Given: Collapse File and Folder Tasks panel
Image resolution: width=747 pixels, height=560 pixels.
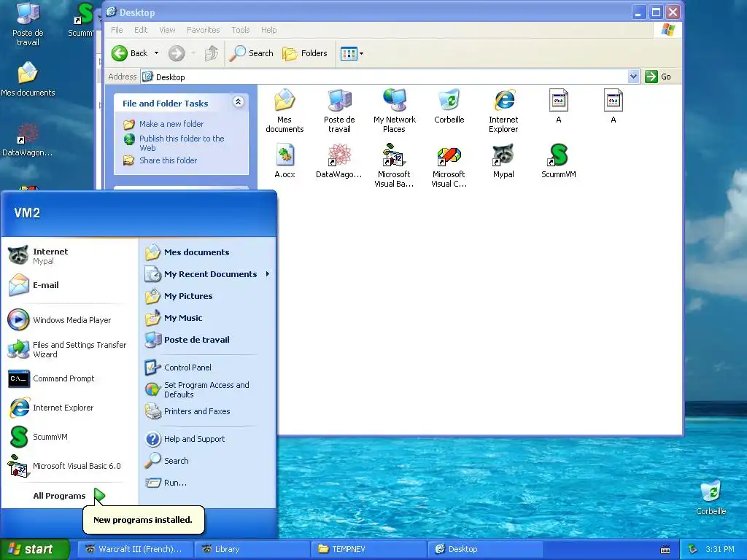Looking at the screenshot, I should click(239, 102).
